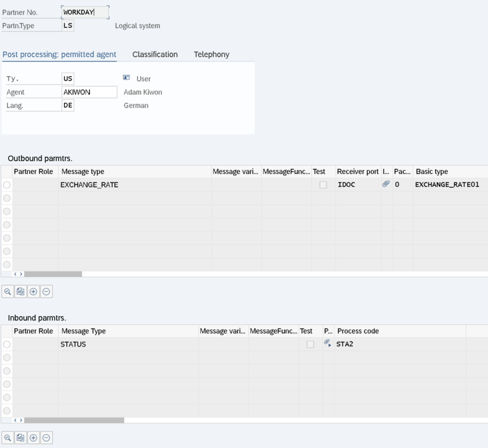Switch to the Telephony tab
The height and width of the screenshot is (448, 488).
pos(212,54)
